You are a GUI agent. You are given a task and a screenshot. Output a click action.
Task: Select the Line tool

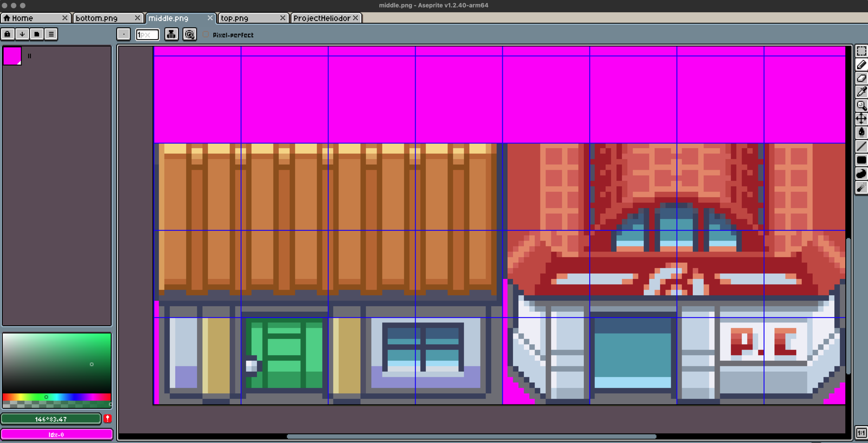[x=861, y=146]
